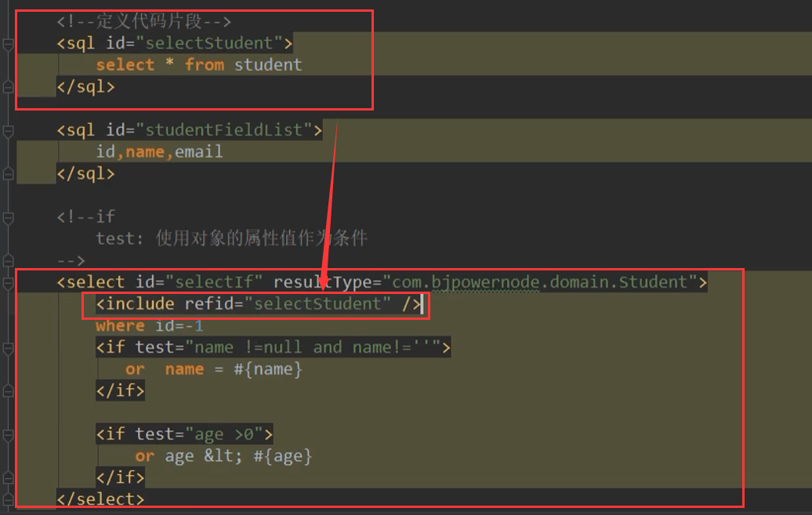This screenshot has width=812, height=515.
Task: Click 'email' in the field list
Action: [x=199, y=152]
